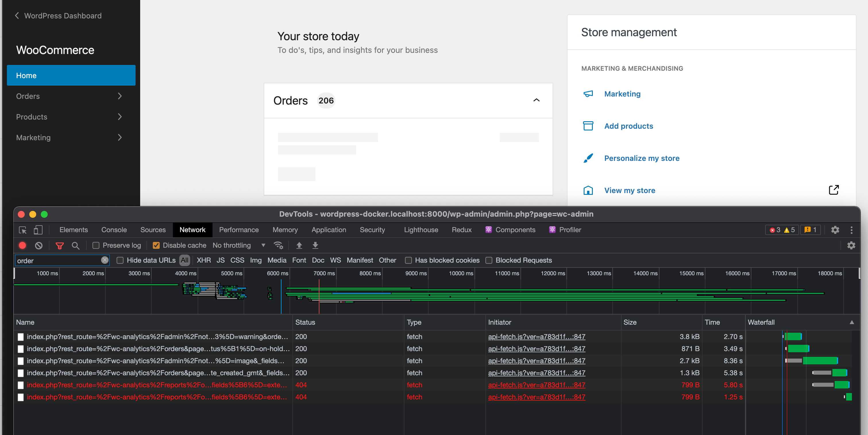Check Hide data URLs
Viewport: 868px width, 435px height.
click(x=120, y=260)
